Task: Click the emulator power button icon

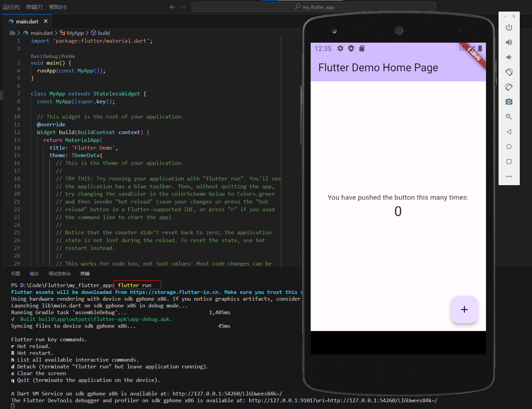Action: pyautogui.click(x=509, y=27)
